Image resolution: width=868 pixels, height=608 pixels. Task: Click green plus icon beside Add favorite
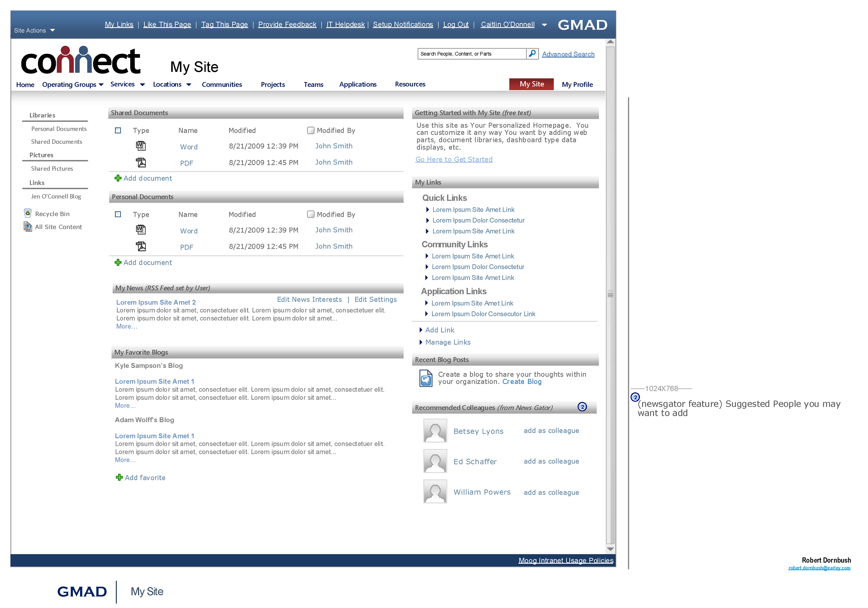click(x=119, y=477)
